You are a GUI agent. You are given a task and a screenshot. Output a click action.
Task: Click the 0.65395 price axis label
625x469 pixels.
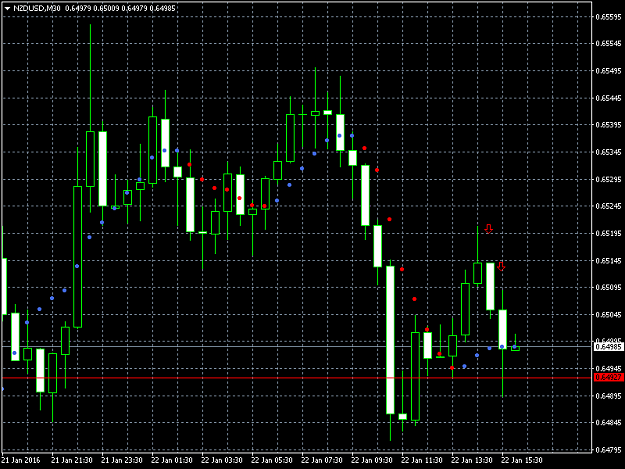pyautogui.click(x=608, y=125)
